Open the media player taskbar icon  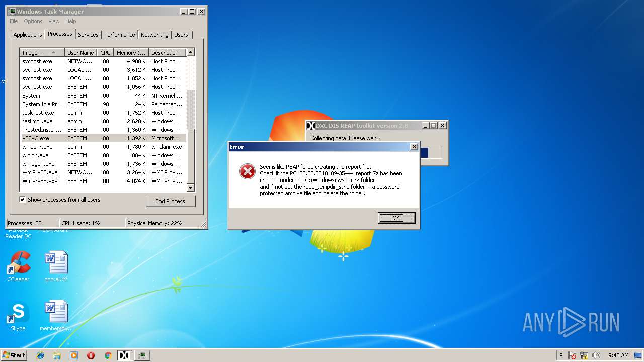click(74, 355)
